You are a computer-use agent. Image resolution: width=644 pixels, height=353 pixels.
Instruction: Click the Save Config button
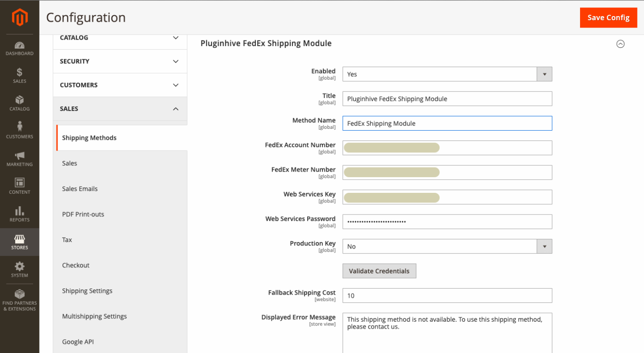click(608, 17)
